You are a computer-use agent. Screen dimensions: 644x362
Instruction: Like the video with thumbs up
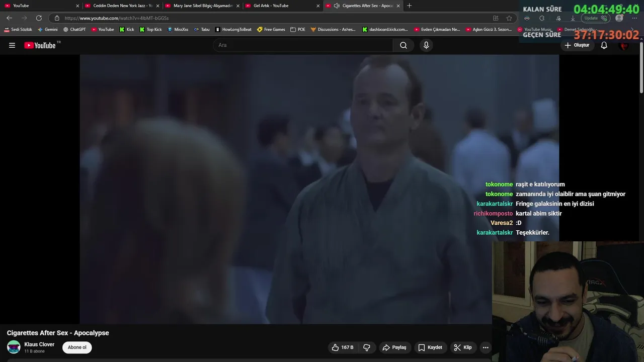pyautogui.click(x=342, y=347)
